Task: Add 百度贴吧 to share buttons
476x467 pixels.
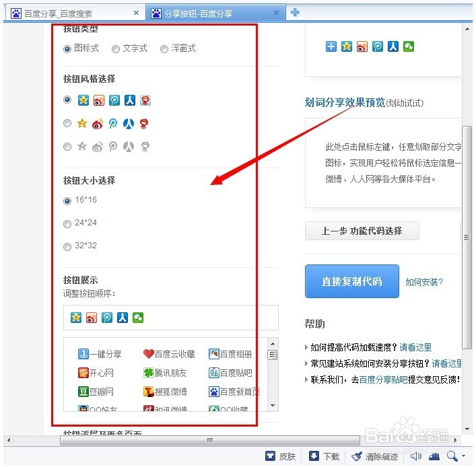Action: [x=230, y=373]
